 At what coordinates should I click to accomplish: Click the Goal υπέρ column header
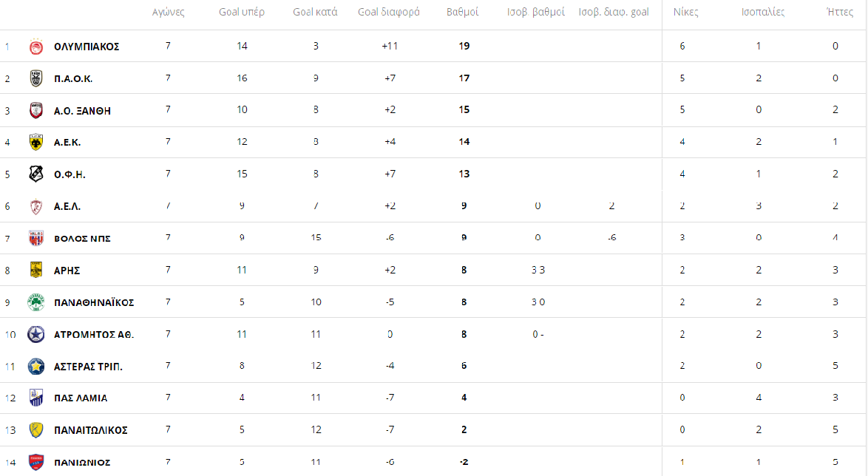(x=242, y=13)
